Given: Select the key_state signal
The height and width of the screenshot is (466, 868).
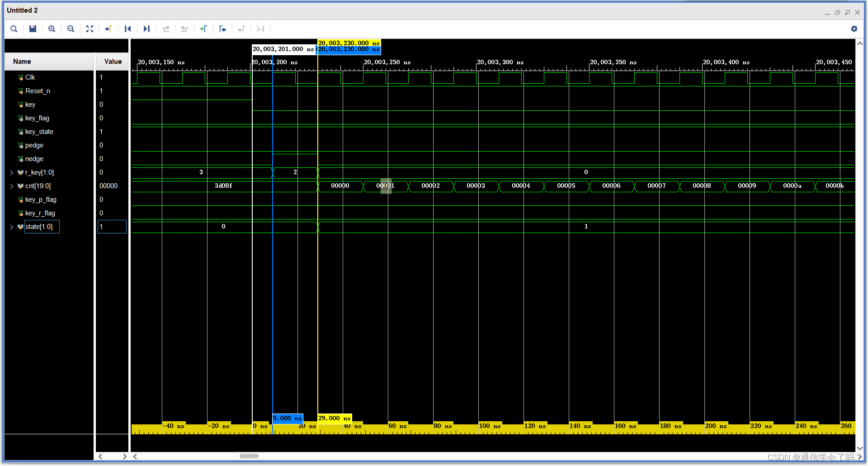Looking at the screenshot, I should [39, 132].
